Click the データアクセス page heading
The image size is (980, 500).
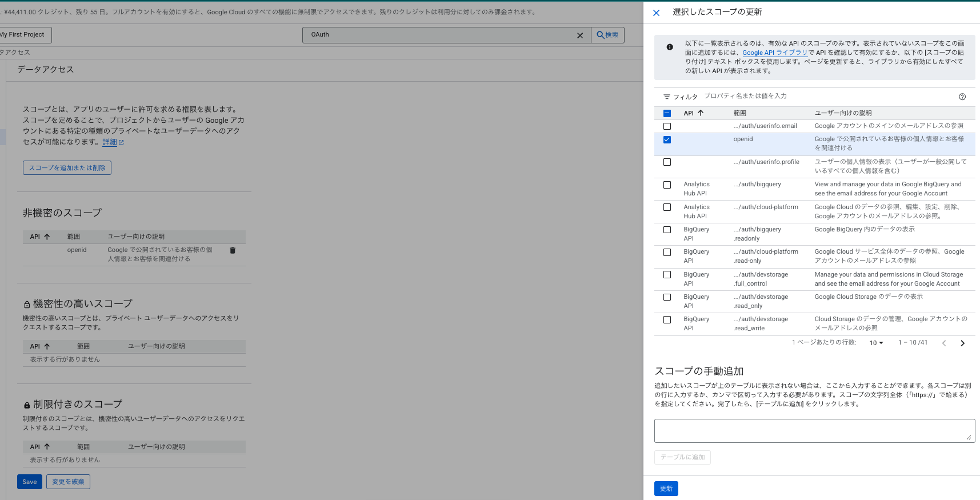coord(46,69)
